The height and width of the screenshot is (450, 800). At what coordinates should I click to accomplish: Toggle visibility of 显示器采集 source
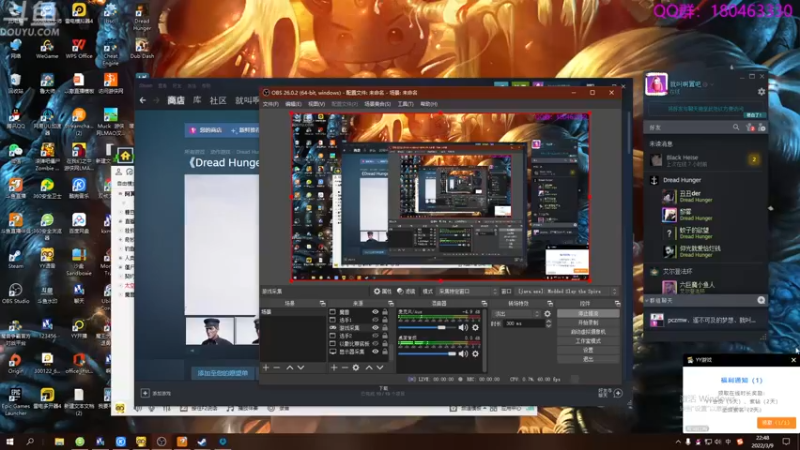tap(375, 352)
